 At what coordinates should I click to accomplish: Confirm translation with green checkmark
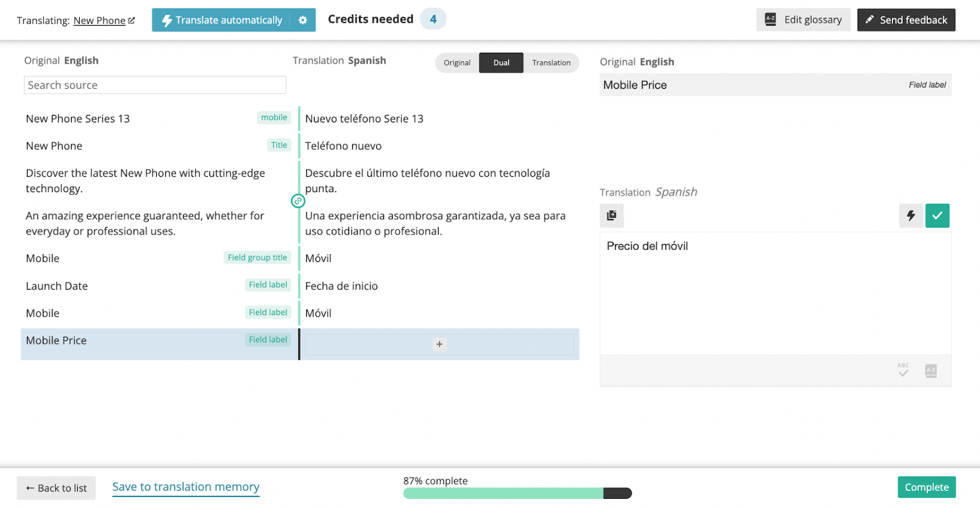pos(937,215)
